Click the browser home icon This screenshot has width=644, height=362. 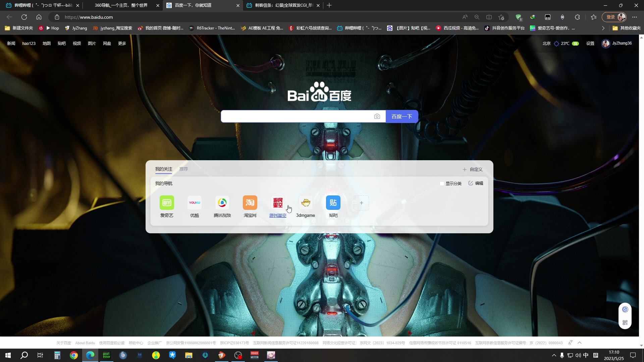click(x=39, y=17)
